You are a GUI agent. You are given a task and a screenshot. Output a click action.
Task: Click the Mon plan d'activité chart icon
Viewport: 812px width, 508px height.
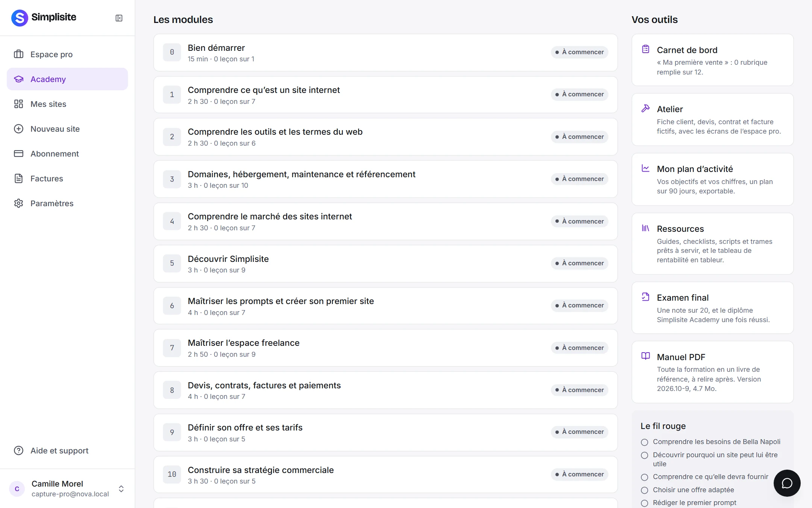[645, 168]
